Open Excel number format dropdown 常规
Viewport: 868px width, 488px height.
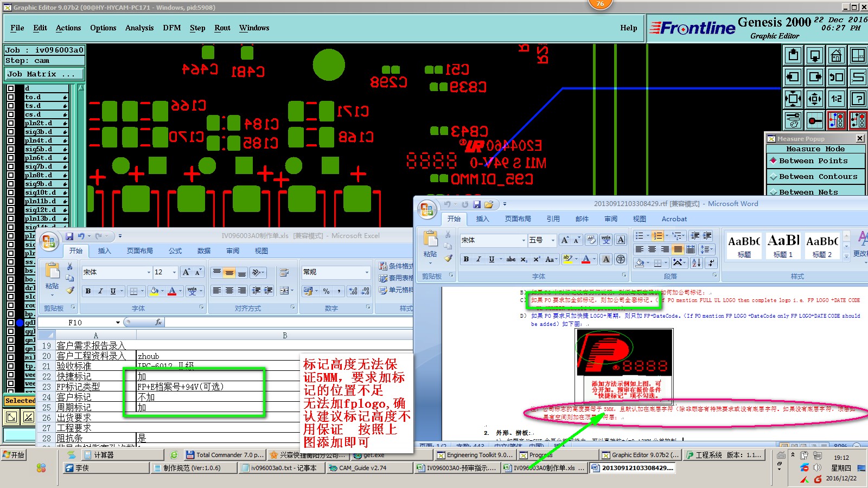[x=367, y=272]
